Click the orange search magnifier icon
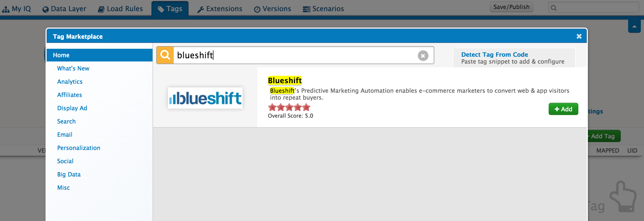 tap(165, 55)
